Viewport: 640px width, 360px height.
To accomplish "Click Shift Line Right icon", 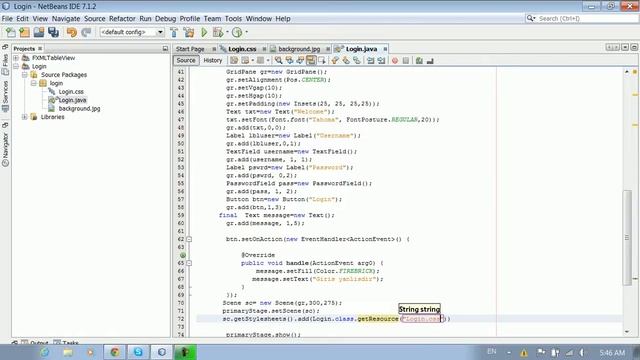I will [382, 61].
